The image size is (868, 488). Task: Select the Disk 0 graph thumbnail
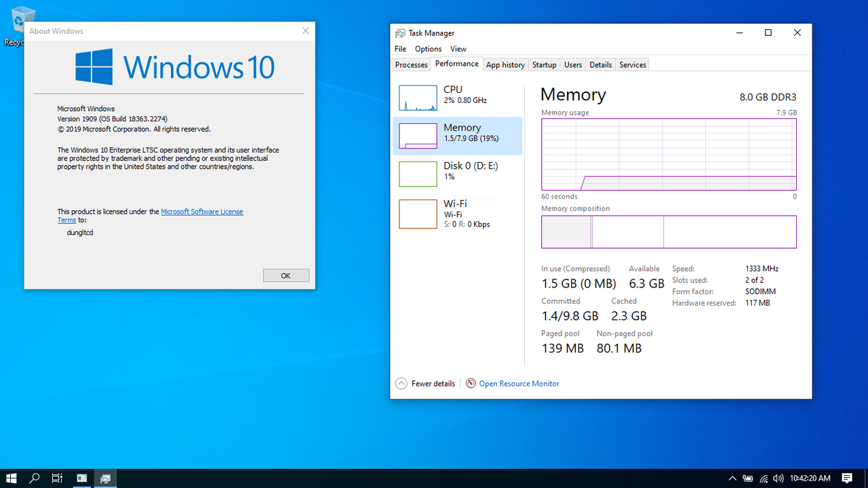418,174
